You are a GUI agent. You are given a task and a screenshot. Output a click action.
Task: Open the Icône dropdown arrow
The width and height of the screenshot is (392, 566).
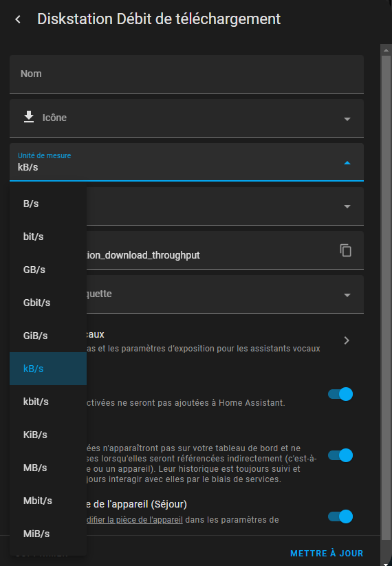pyautogui.click(x=347, y=119)
